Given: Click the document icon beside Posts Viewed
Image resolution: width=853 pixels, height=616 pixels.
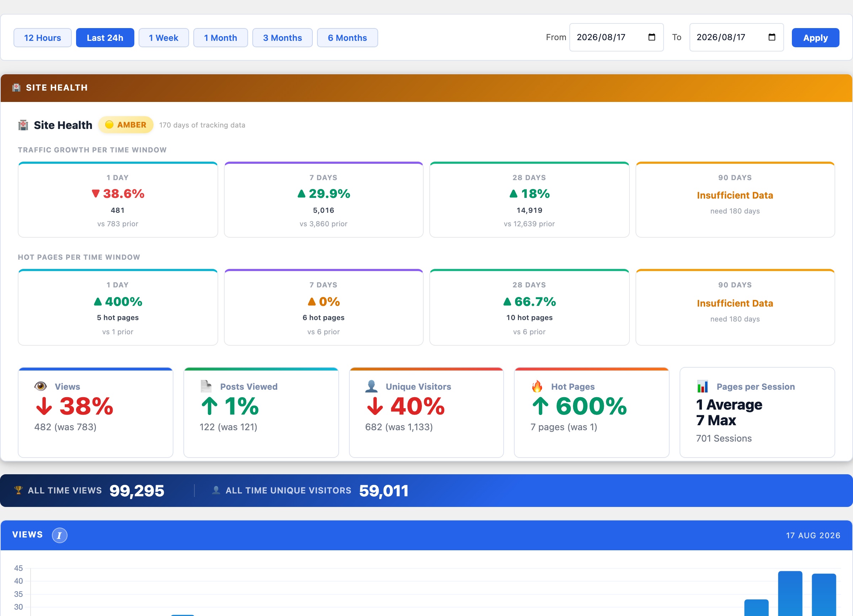Looking at the screenshot, I should coord(206,386).
